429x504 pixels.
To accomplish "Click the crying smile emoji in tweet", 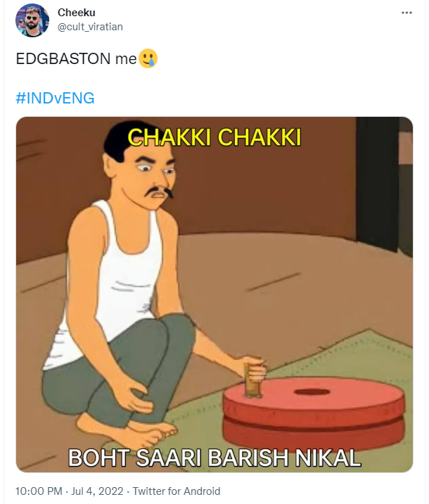I will (x=148, y=58).
